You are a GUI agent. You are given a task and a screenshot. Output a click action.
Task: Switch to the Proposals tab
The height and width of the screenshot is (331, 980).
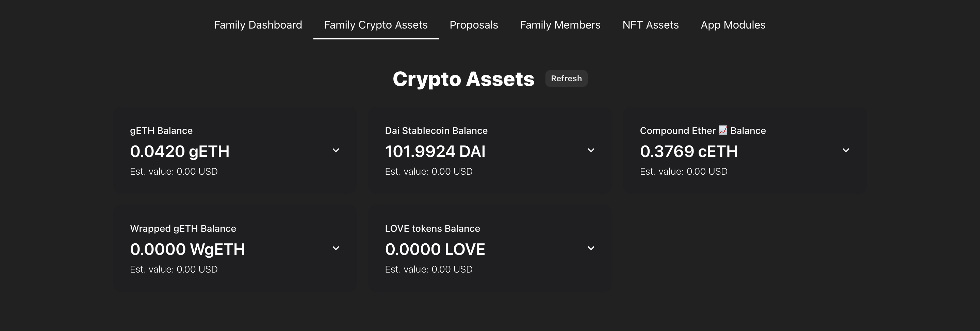[474, 25]
